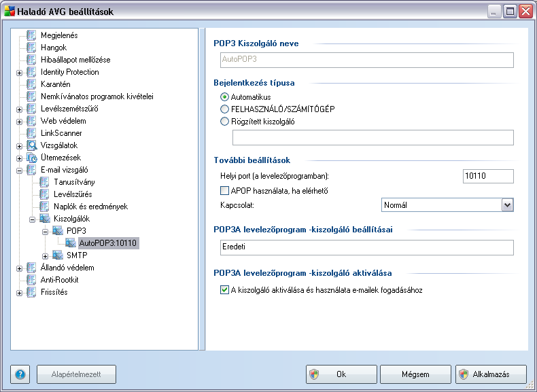Click the SMTP server icon
This screenshot has width=537, height=392.
coord(58,255)
